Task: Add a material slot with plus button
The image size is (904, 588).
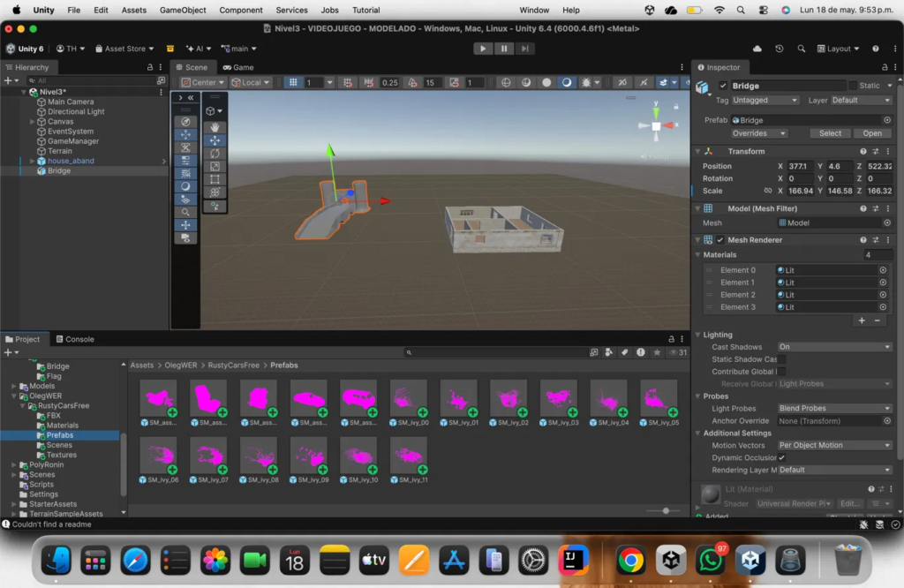Action: tap(862, 320)
